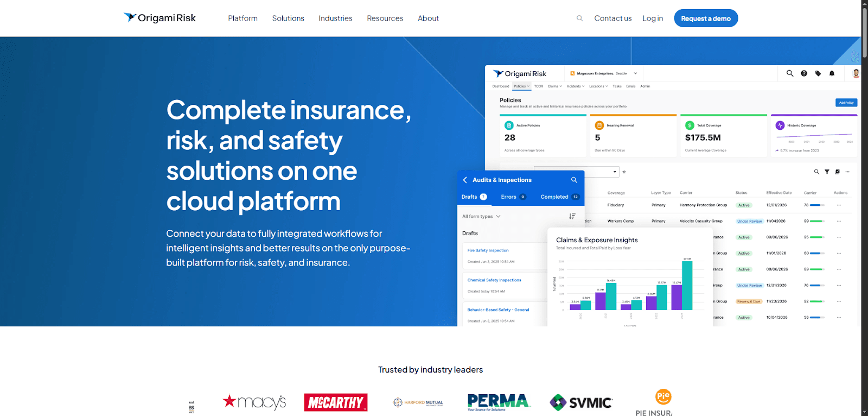Click the Add Policy button
Screen dimensions: 868x416
tap(846, 103)
